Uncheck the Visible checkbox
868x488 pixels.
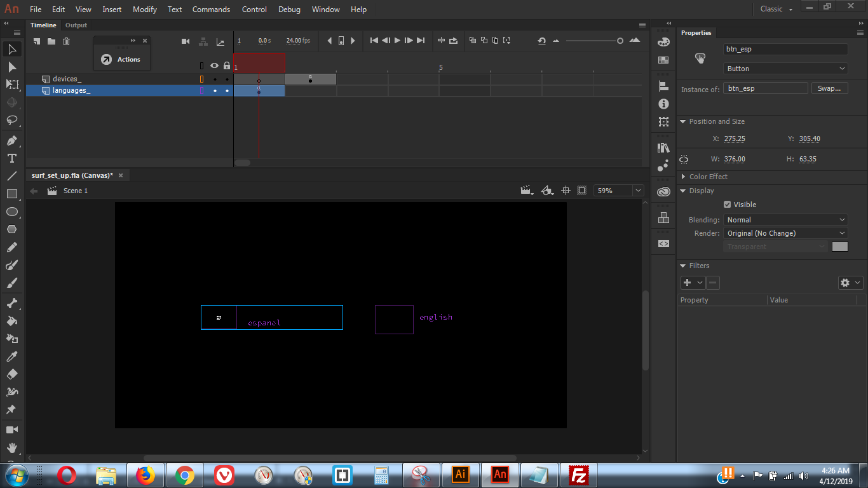point(727,205)
